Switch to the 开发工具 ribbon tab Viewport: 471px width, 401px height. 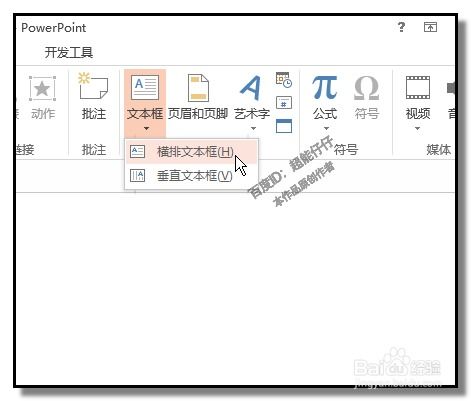pos(69,52)
